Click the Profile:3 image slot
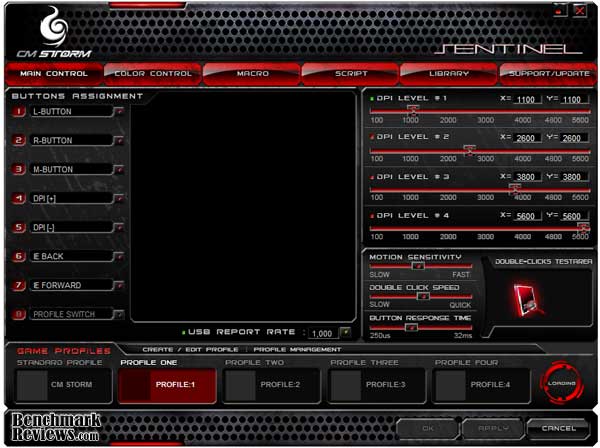The width and height of the screenshot is (600, 448). pyautogui.click(x=346, y=385)
